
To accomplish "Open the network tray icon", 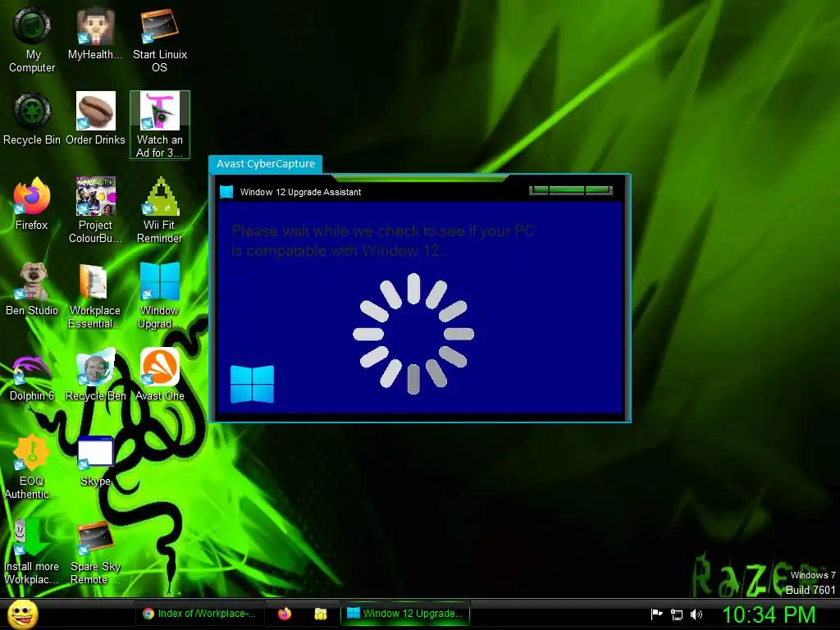I will [677, 614].
